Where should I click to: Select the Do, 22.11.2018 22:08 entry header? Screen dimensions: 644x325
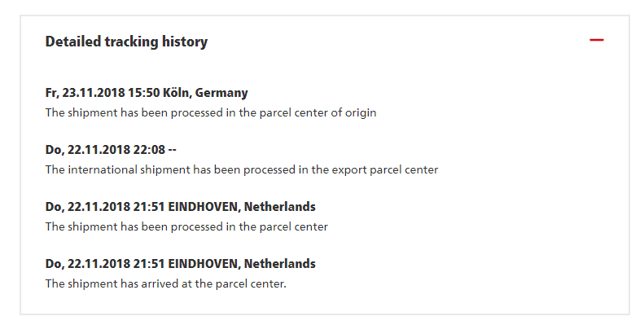point(111,150)
